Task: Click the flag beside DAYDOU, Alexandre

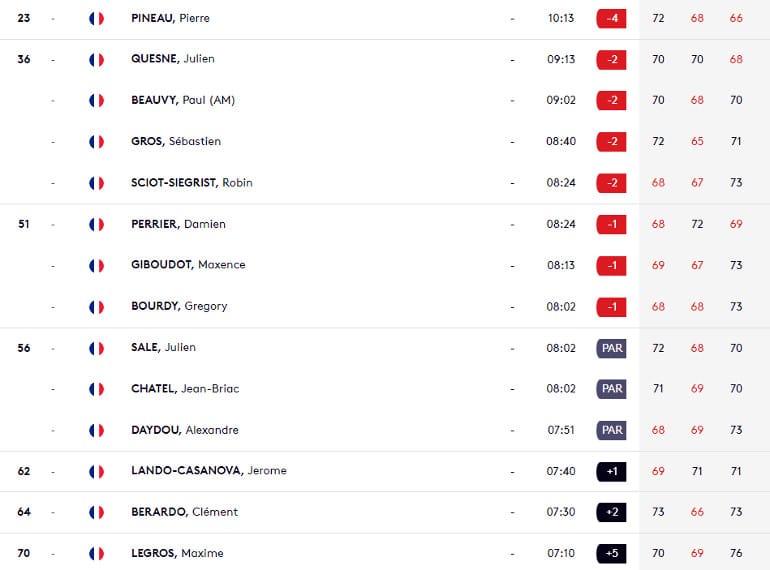Action: tap(96, 431)
